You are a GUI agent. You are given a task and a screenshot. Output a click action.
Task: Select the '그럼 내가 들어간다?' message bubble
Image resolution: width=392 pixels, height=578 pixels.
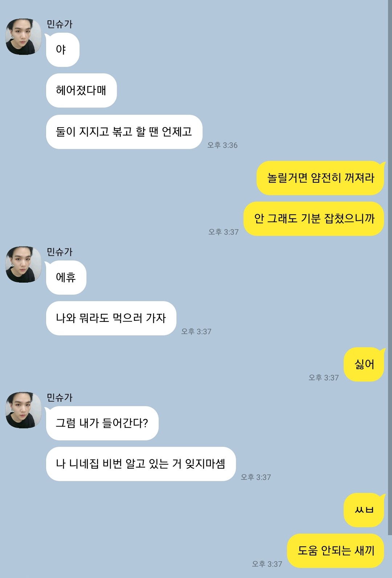click(102, 423)
